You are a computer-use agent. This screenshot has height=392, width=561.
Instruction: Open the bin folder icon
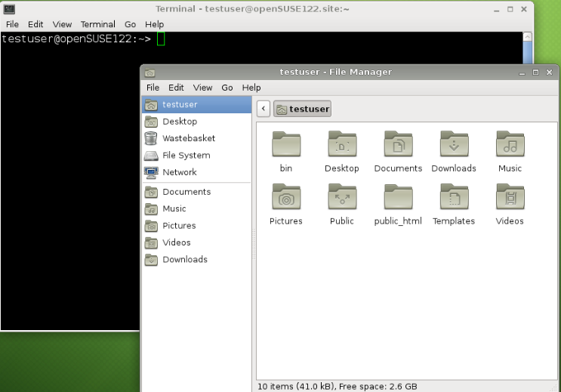point(286,144)
